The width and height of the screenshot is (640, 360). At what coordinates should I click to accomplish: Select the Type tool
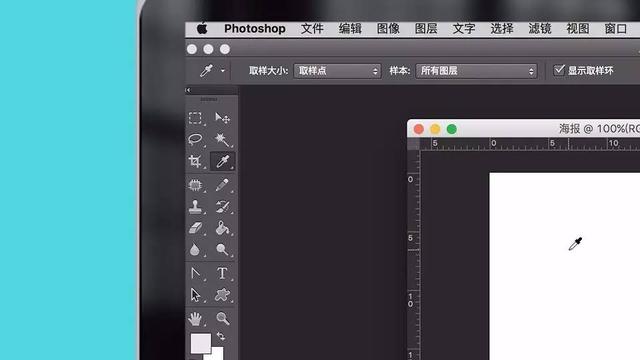coord(222,273)
